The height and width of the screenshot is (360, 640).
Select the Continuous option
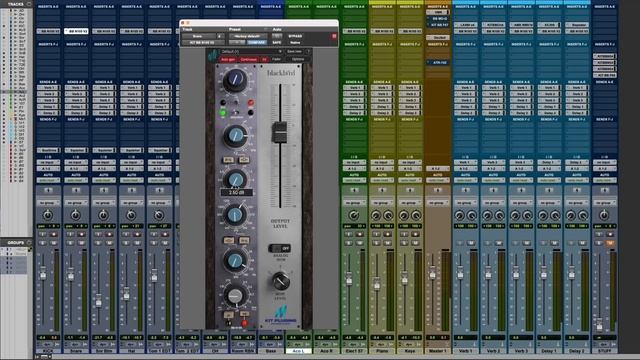(249, 60)
